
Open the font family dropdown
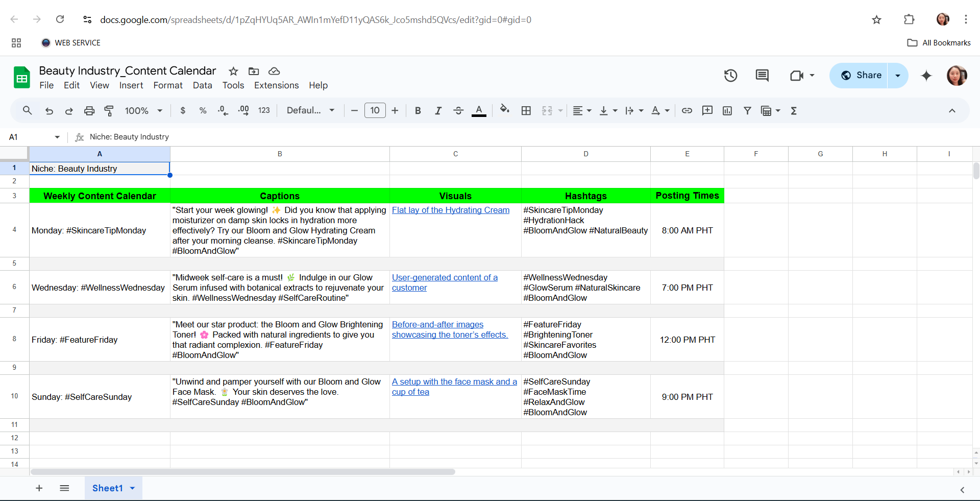(310, 110)
